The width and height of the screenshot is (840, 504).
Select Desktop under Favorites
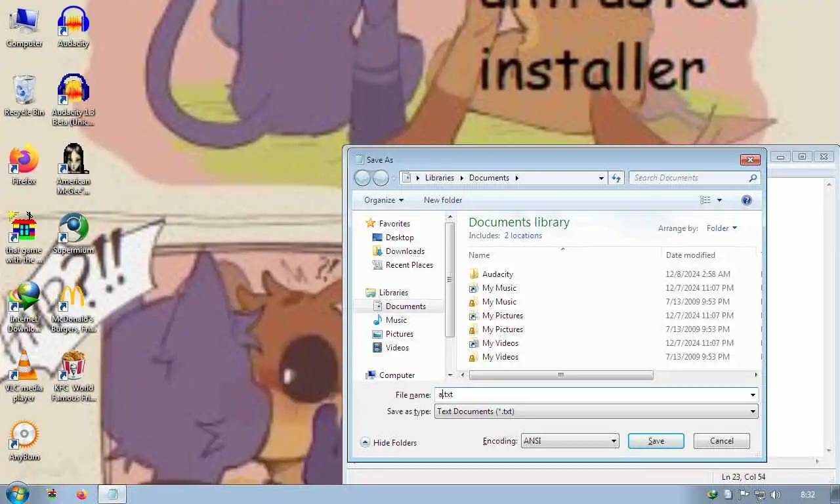(400, 238)
